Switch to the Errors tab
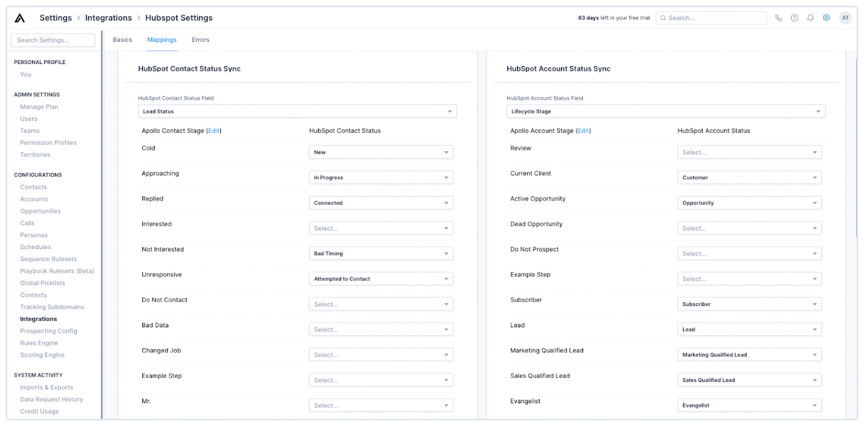Image resolution: width=868 pixels, height=425 pixels. tap(200, 40)
